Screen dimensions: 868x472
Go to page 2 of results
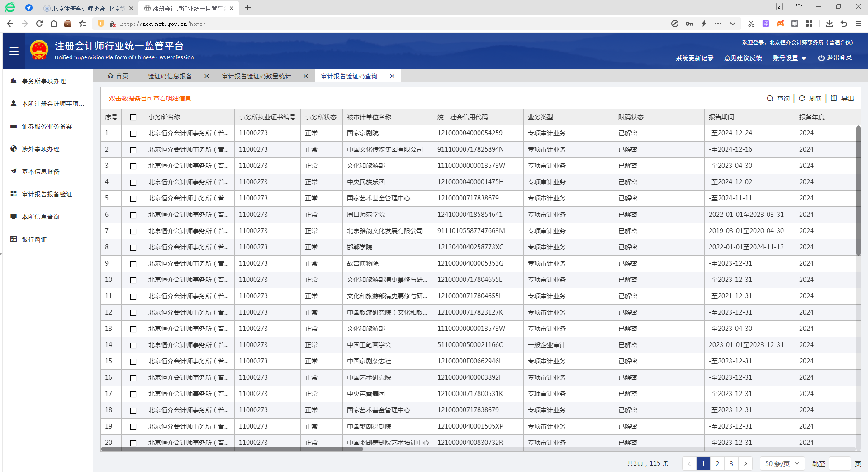click(717, 464)
